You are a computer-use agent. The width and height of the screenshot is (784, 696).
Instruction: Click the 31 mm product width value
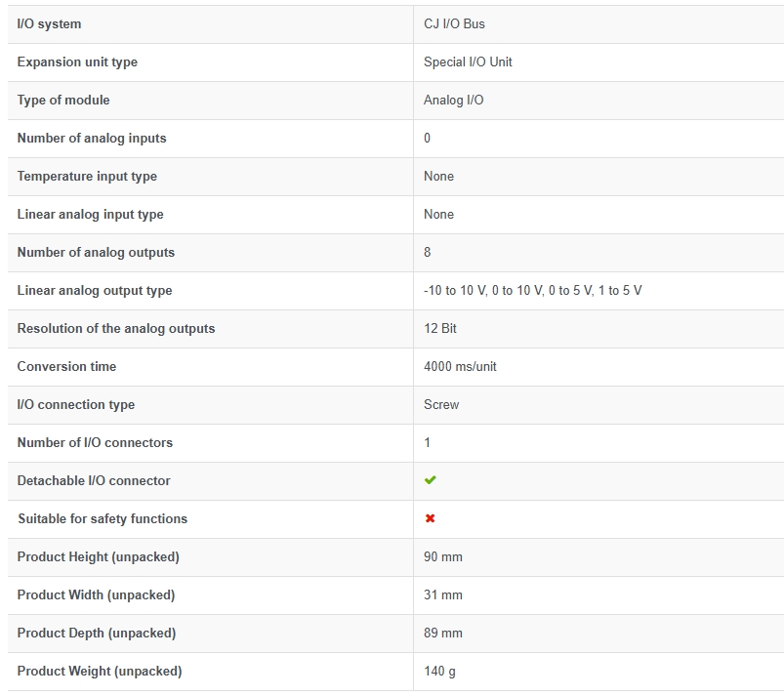(x=443, y=595)
